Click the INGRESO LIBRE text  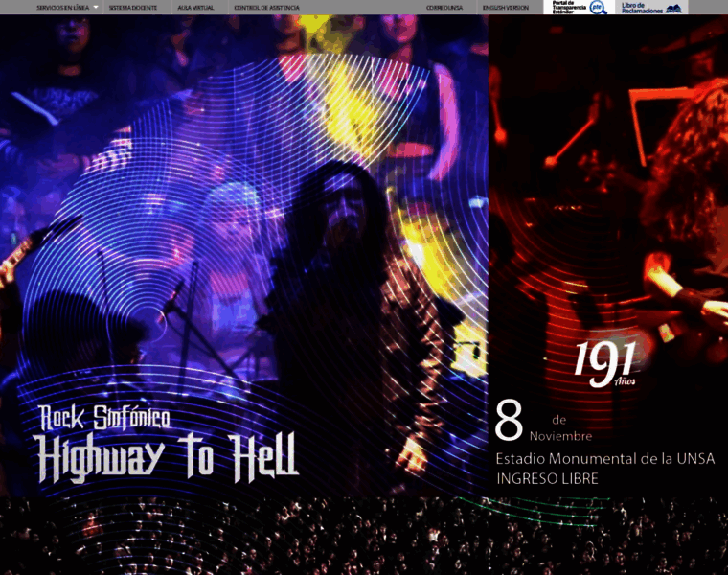[547, 479]
